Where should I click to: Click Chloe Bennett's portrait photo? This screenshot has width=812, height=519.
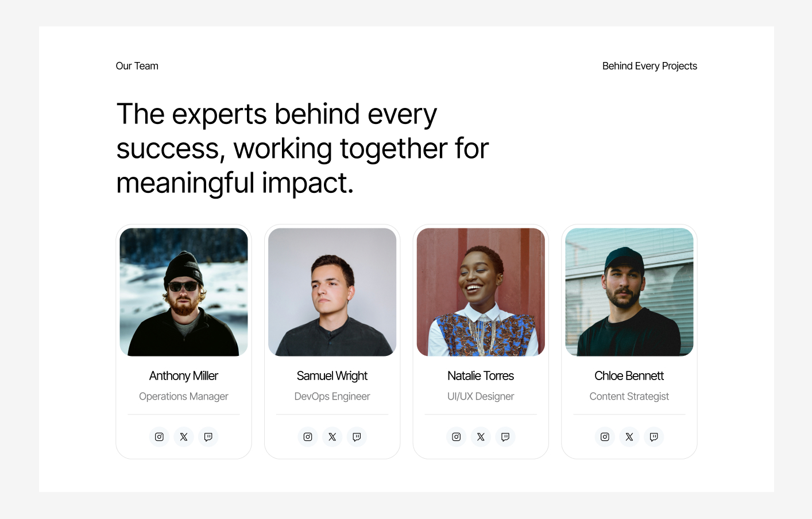pyautogui.click(x=629, y=292)
